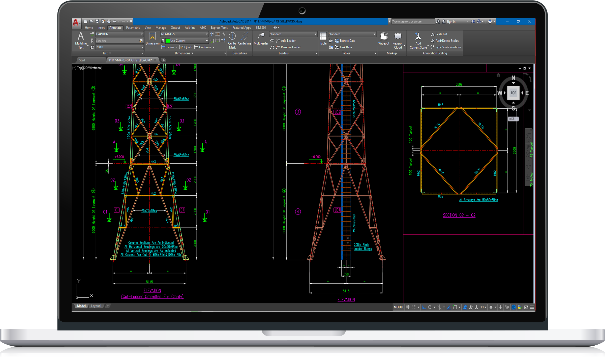Click the Add Leader button
Viewport: 605px width, 364px height.
coord(288,41)
